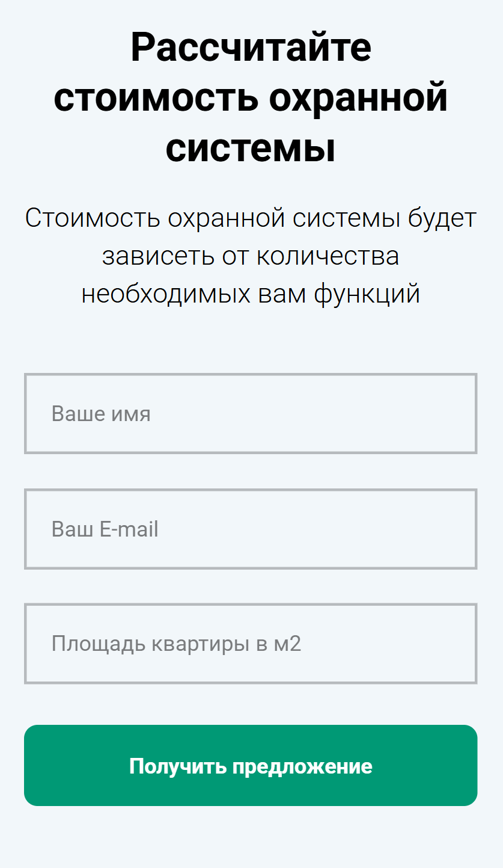Click the word "Получить" on green button

click(177, 766)
